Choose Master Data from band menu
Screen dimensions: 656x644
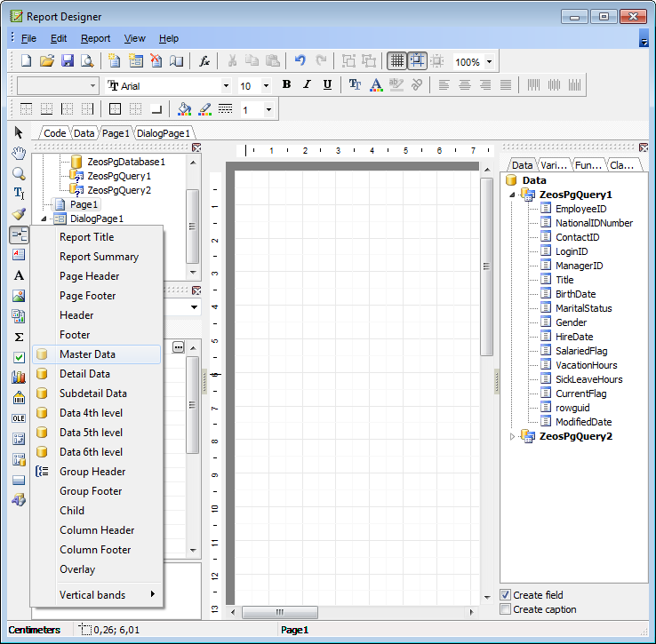[87, 354]
